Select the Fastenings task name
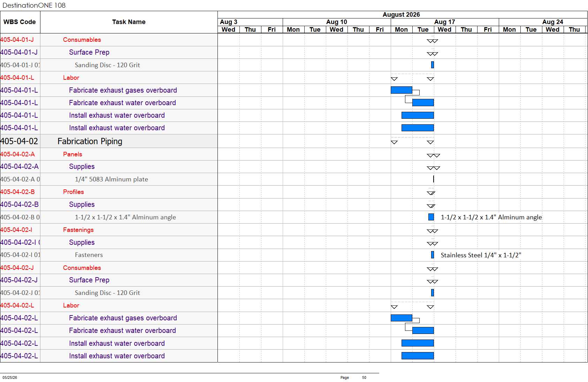Image resolution: width=588 pixels, height=382 pixels. tap(78, 230)
